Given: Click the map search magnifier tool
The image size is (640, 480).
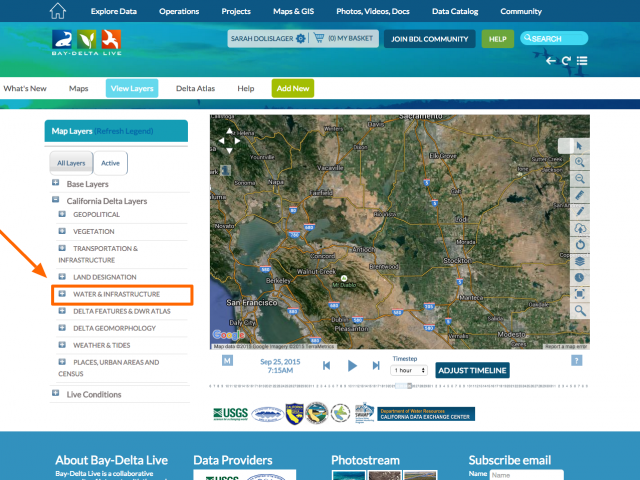Looking at the screenshot, I should click(x=580, y=311).
